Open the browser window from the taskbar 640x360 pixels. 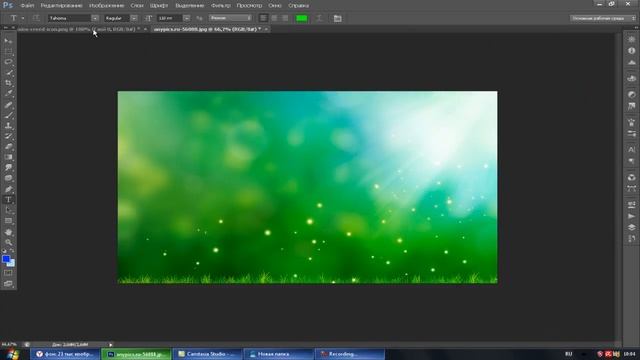[x=65, y=354]
